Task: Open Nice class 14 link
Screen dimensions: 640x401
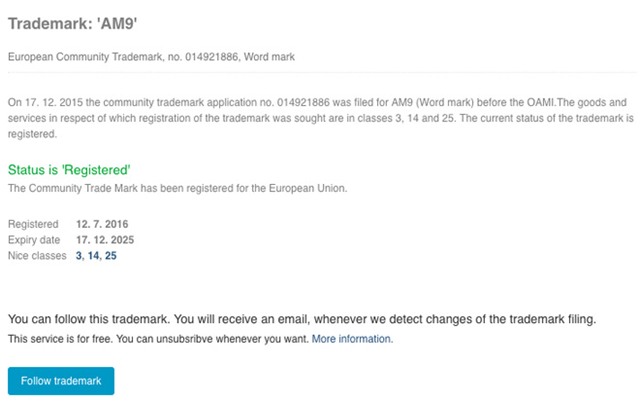Action: coord(93,256)
